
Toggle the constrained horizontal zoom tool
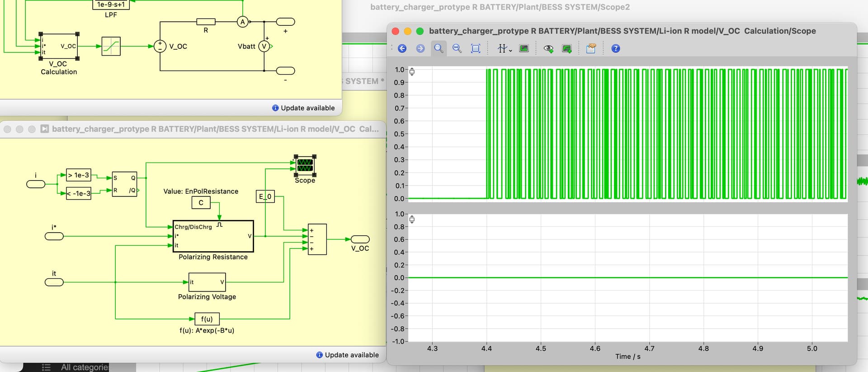tap(457, 48)
